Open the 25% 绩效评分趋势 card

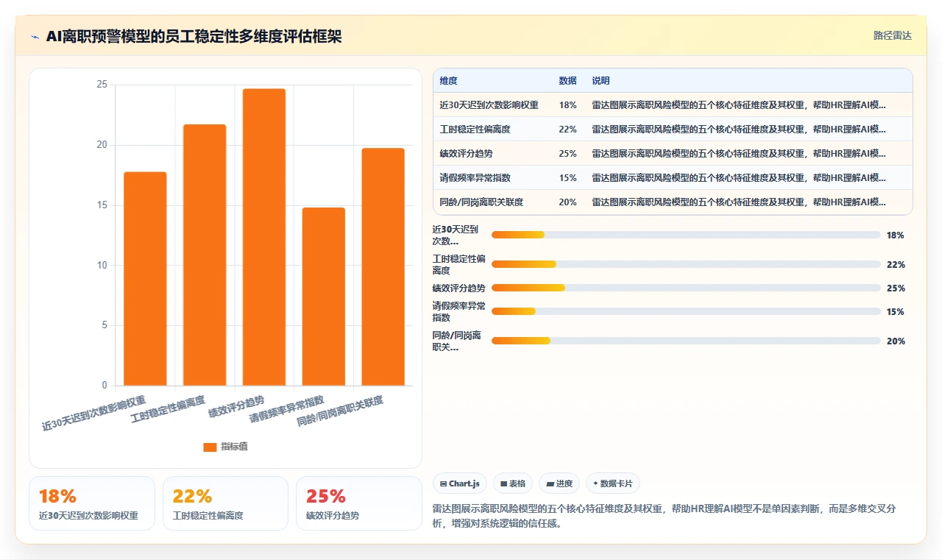[359, 503]
